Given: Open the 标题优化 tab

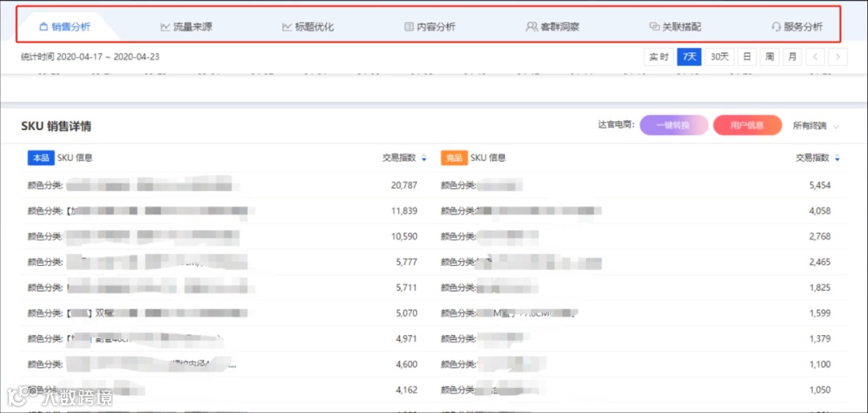Looking at the screenshot, I should [308, 27].
